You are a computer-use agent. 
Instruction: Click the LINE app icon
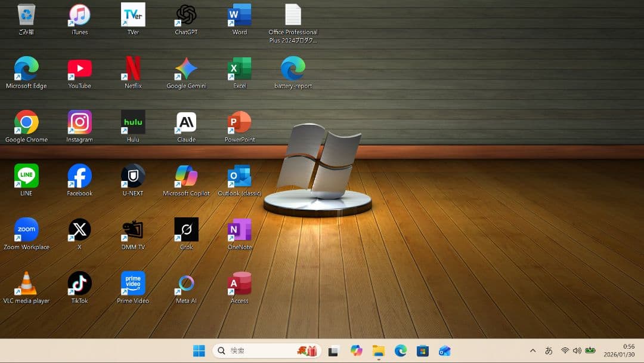pos(26,176)
